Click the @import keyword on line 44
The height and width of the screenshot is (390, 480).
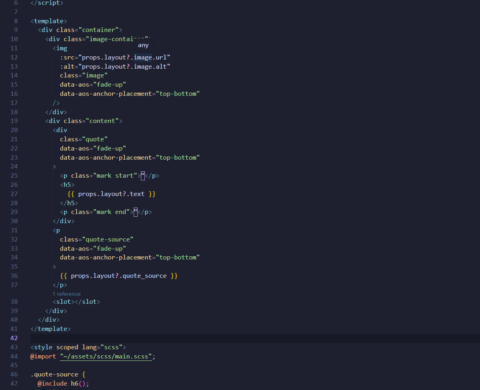[x=43, y=356]
